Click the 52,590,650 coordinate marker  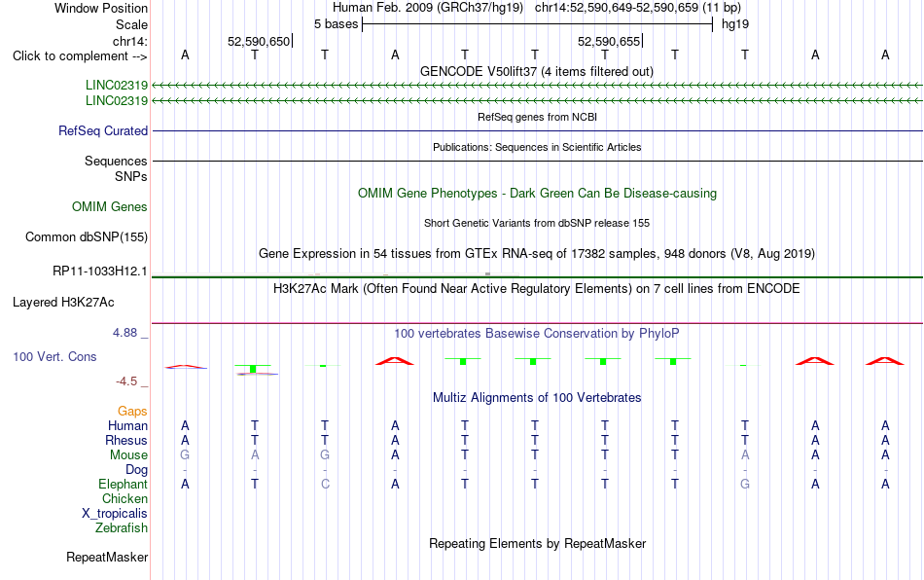tap(259, 41)
